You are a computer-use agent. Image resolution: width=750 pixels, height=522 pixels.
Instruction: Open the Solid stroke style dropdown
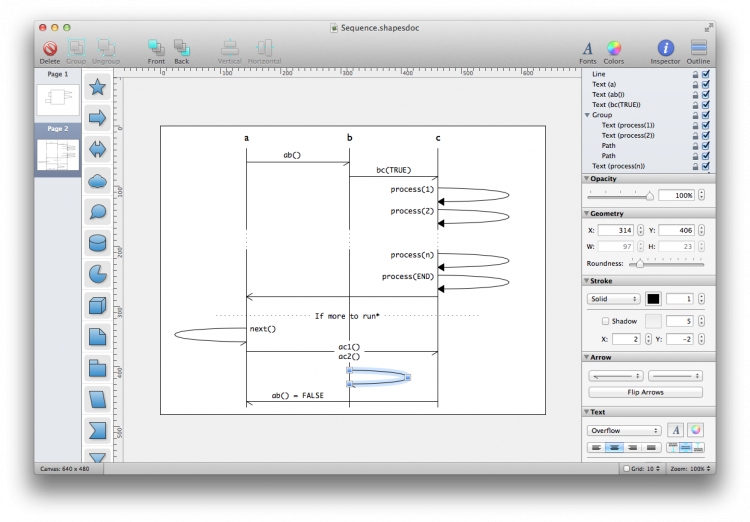[613, 299]
